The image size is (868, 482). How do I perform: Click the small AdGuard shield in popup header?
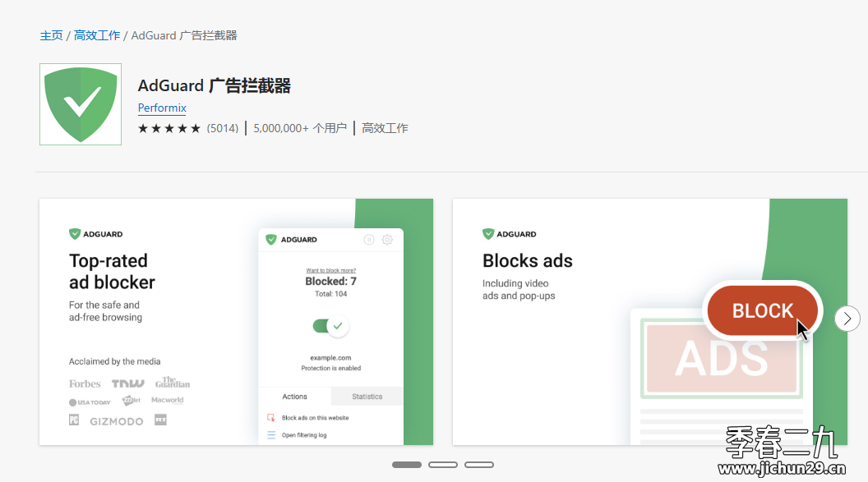(270, 239)
